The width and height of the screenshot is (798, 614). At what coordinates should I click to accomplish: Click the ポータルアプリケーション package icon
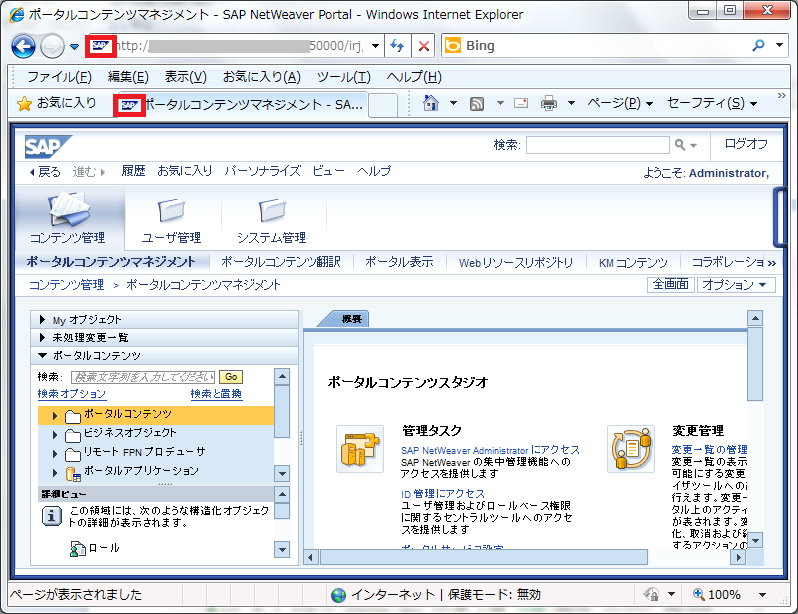coord(73,474)
